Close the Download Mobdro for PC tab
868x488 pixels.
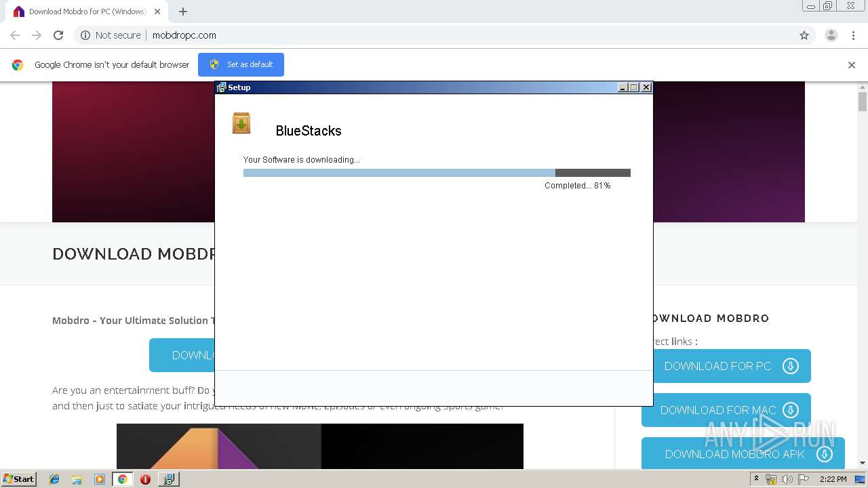(x=157, y=12)
